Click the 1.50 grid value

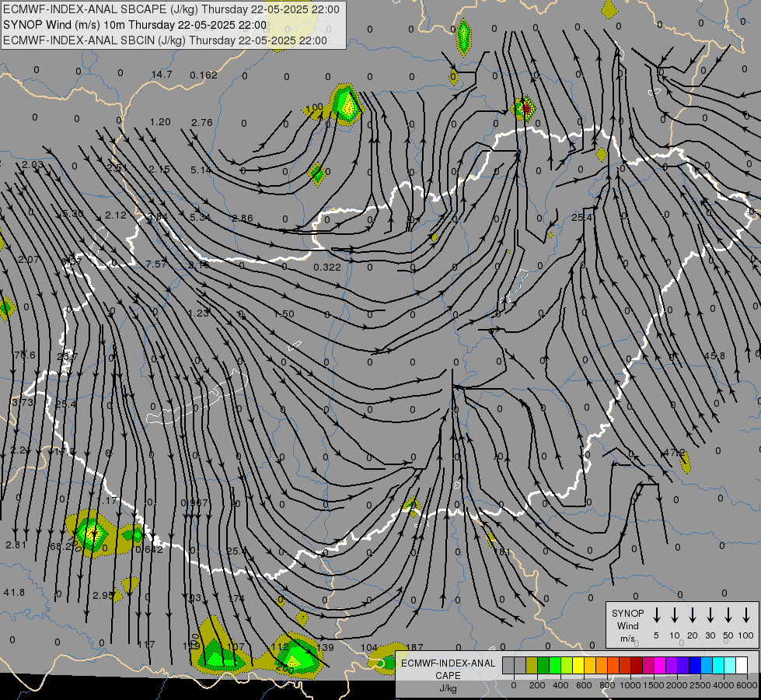click(284, 313)
